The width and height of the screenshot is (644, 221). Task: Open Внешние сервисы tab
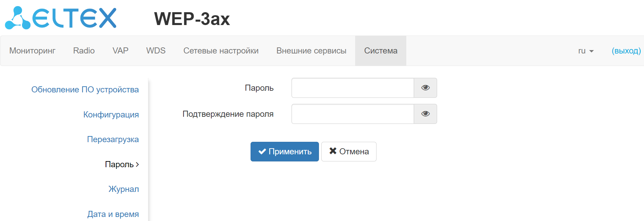coord(311,51)
